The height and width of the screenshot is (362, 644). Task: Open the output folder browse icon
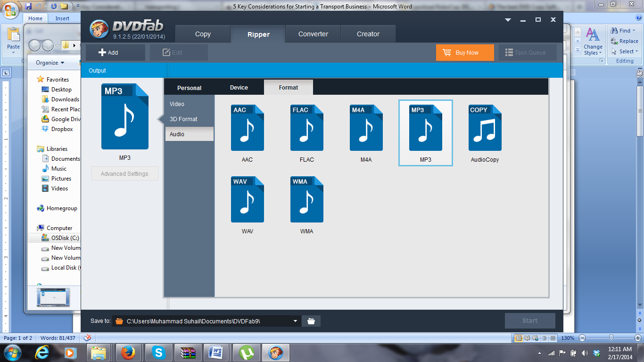click(311, 321)
